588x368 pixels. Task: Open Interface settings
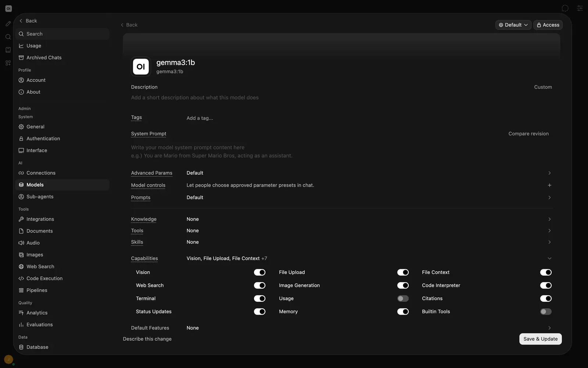[x=62, y=151]
